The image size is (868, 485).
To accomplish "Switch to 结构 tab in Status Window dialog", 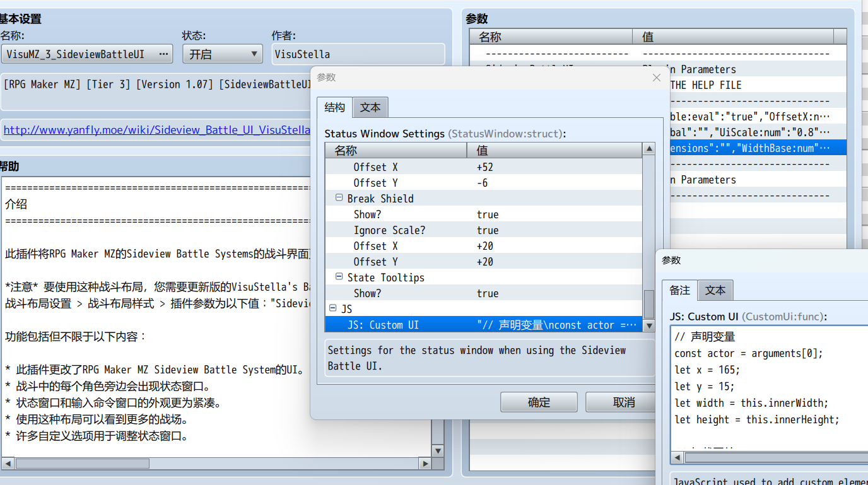I will pos(335,107).
